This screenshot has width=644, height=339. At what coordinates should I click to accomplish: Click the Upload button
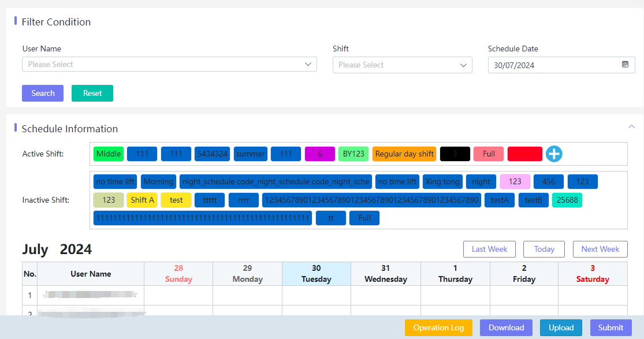pos(561,327)
